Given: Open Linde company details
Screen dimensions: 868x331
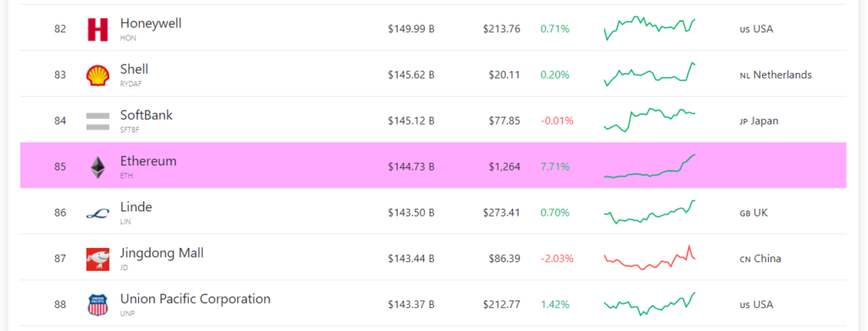Looking at the screenshot, I should (x=136, y=207).
